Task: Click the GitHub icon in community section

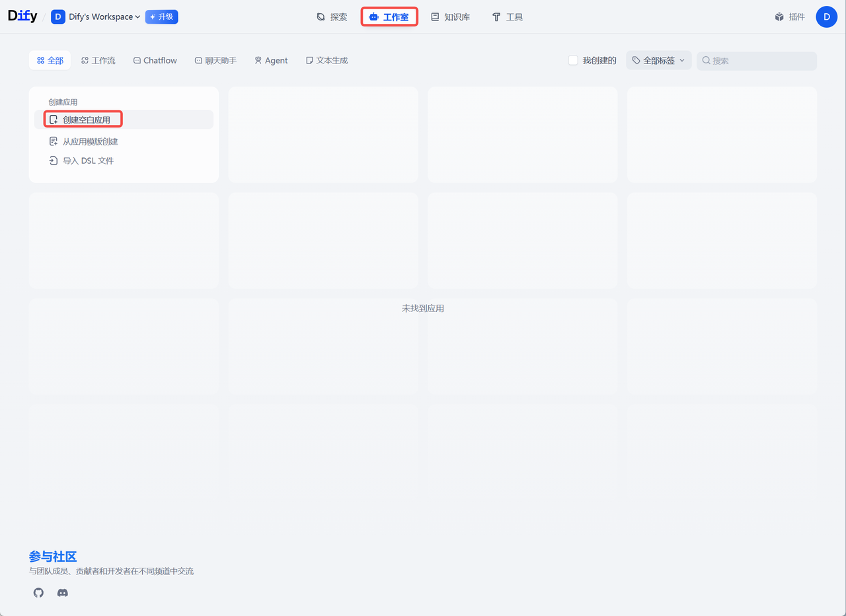Action: coord(38,593)
